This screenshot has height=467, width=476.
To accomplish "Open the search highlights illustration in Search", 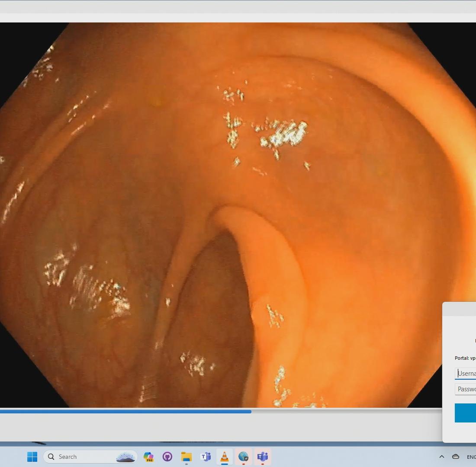I will [125, 457].
